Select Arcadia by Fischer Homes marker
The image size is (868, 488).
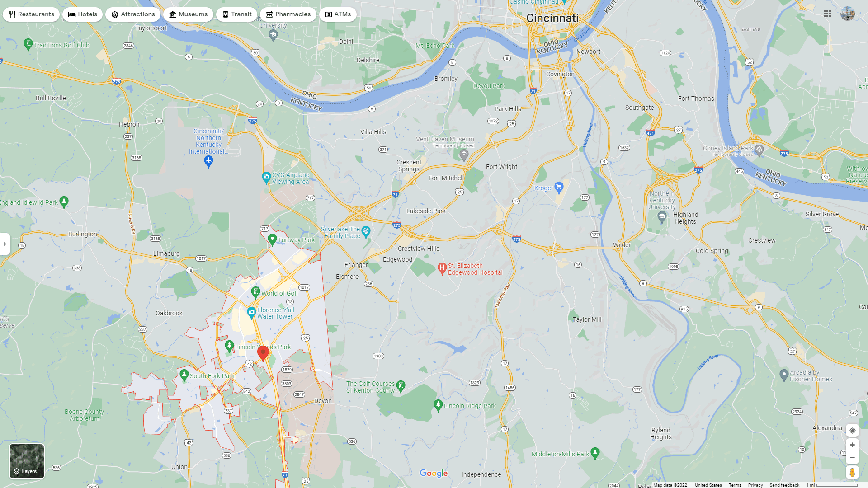[x=784, y=375]
